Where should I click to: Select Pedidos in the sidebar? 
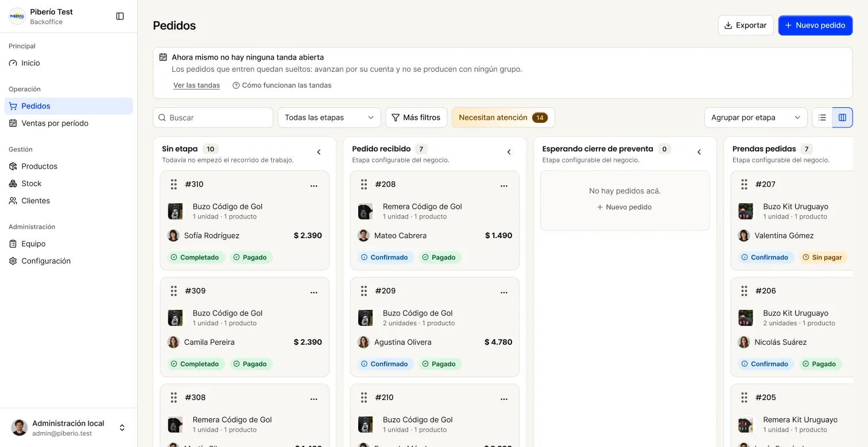68,106
